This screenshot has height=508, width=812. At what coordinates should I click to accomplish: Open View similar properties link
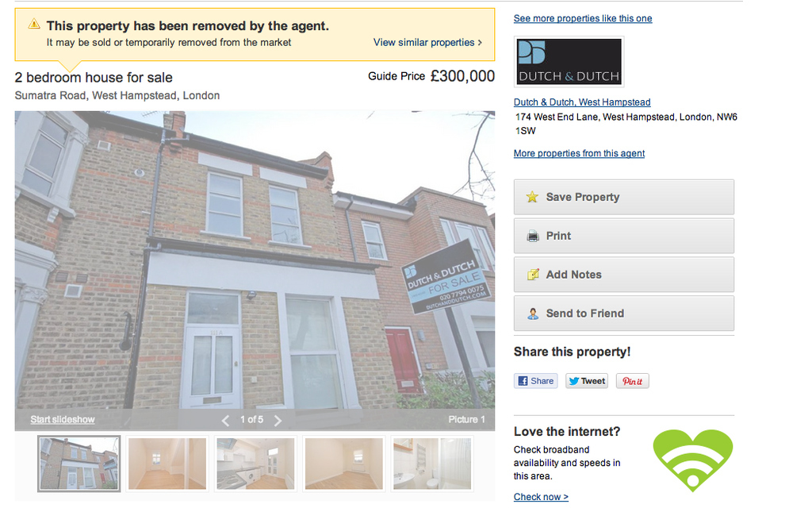click(x=427, y=43)
